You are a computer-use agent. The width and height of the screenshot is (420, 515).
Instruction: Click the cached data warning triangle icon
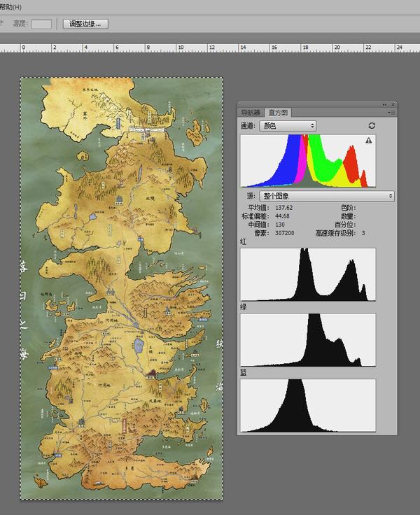coord(369,141)
